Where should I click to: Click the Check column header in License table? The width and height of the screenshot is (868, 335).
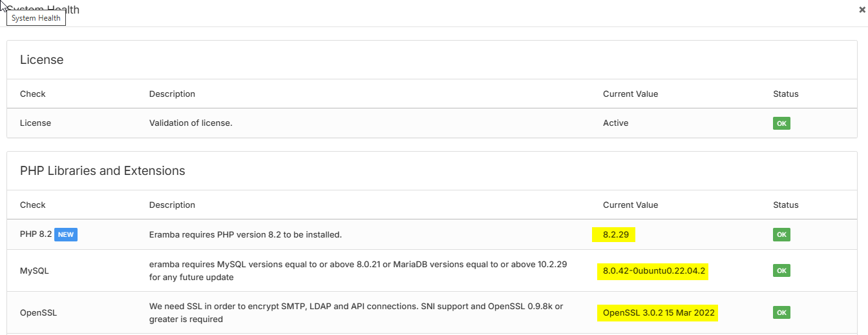[33, 94]
